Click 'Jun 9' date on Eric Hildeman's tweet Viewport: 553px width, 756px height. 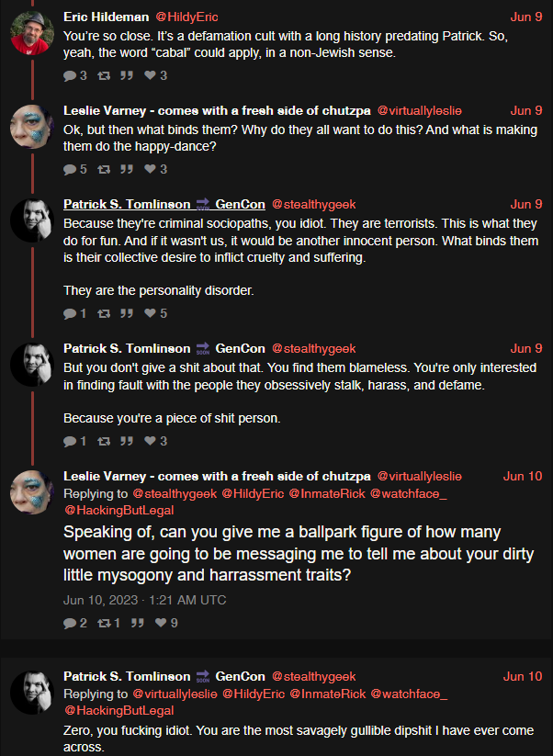[x=526, y=17]
